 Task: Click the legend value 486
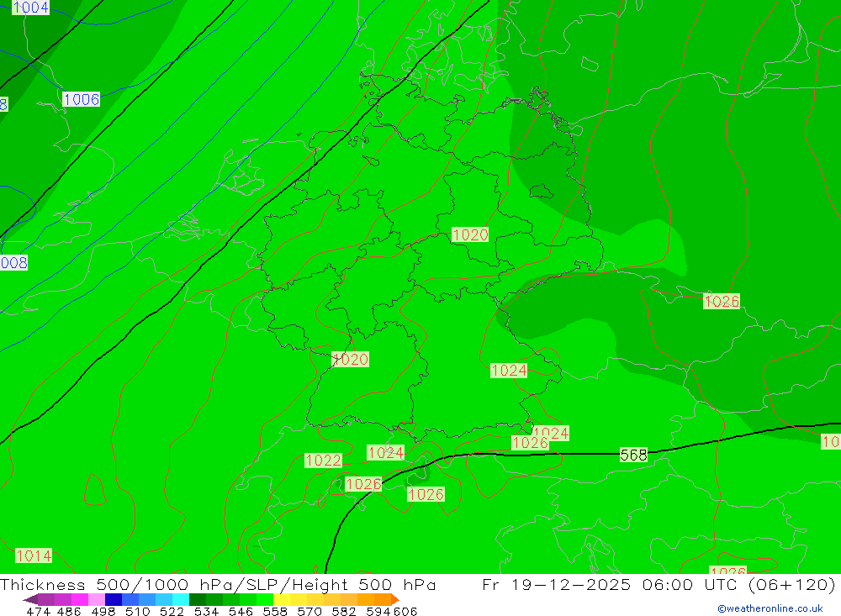[69, 611]
